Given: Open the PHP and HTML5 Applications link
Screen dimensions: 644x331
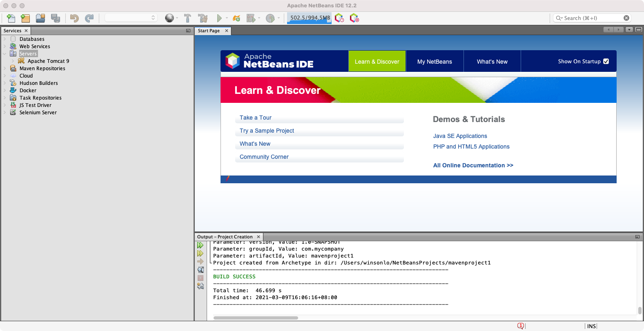Looking at the screenshot, I should [x=471, y=147].
